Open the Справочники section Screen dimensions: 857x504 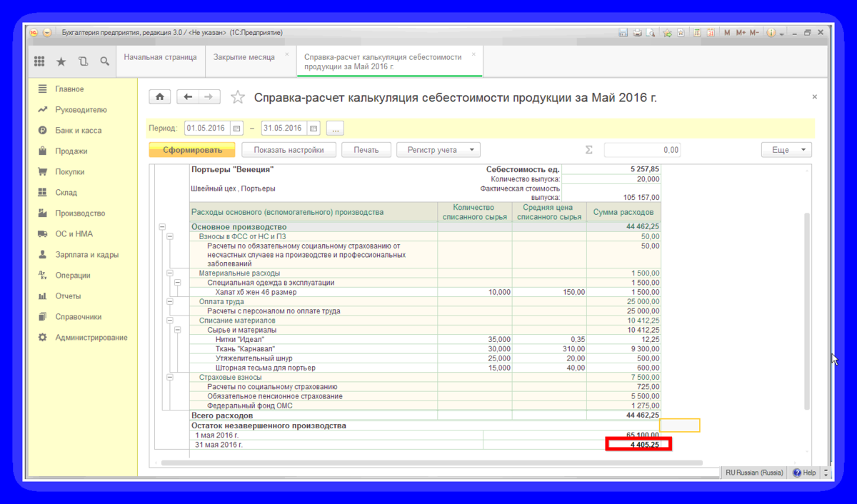tap(79, 317)
